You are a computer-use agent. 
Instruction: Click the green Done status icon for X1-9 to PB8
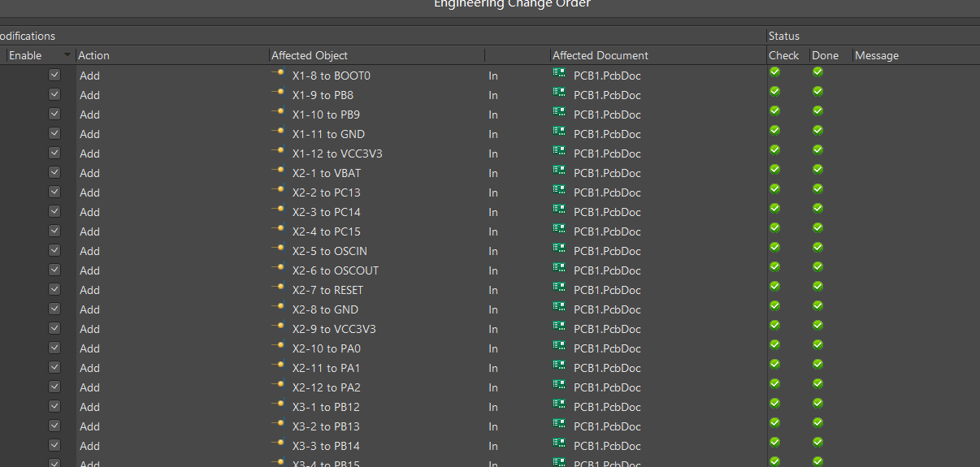point(817,91)
